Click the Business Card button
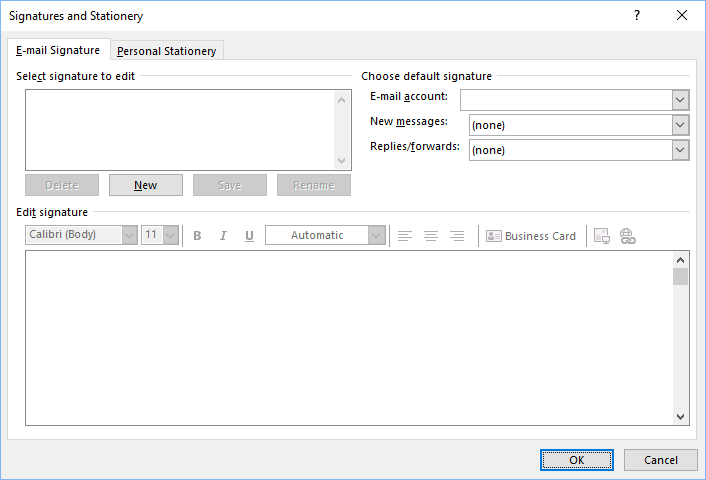 coord(531,236)
